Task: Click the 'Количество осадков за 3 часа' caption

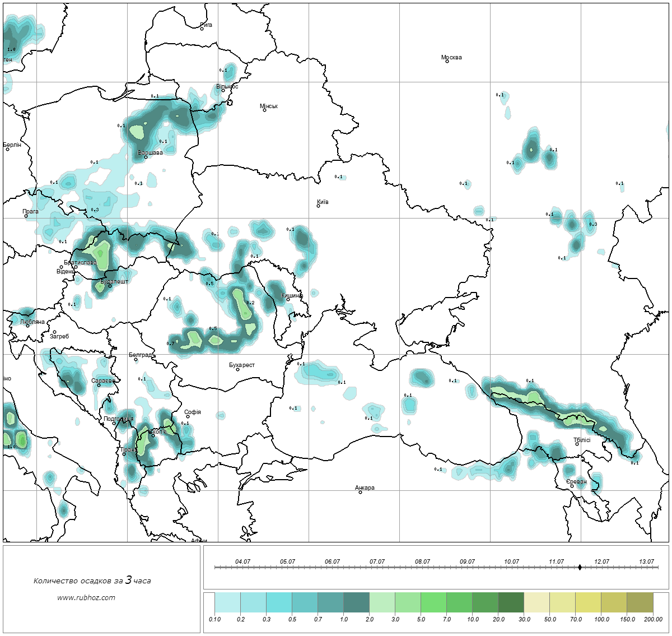Action: pos(92,581)
